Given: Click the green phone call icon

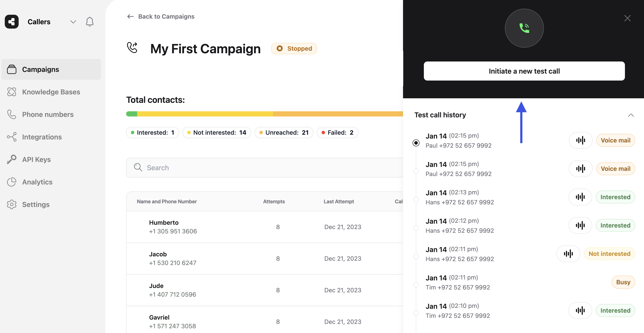Looking at the screenshot, I should pyautogui.click(x=524, y=28).
